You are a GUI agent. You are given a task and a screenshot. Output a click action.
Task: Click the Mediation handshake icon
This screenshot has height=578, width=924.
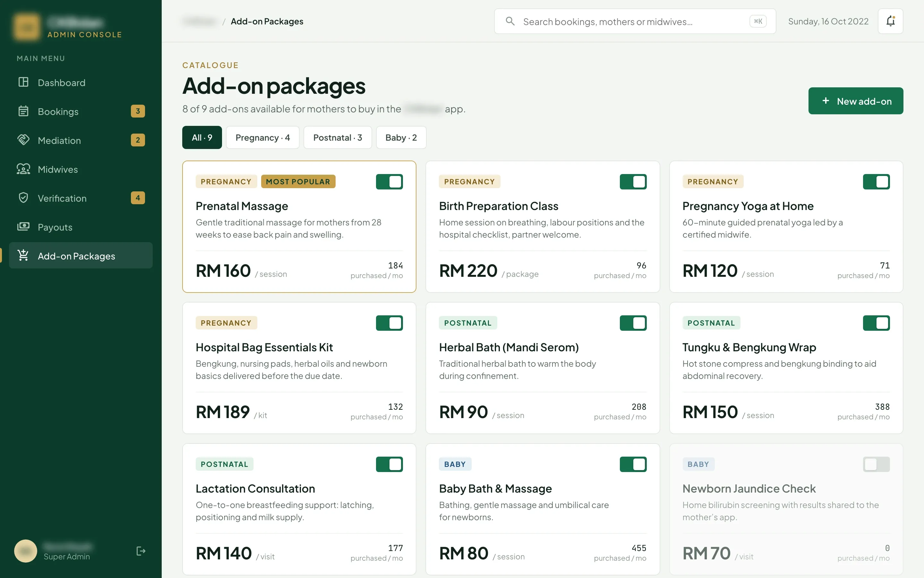point(23,140)
